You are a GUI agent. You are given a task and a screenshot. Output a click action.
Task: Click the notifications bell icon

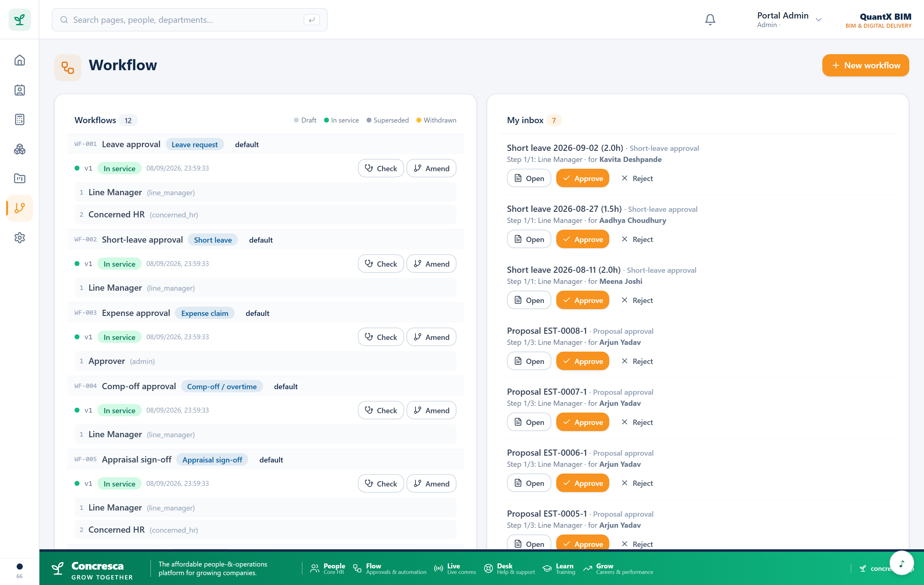click(x=710, y=20)
